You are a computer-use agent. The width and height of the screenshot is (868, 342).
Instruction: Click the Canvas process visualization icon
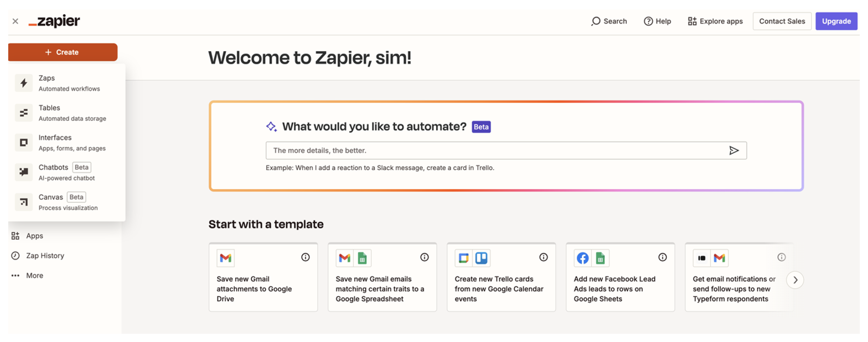coord(24,202)
